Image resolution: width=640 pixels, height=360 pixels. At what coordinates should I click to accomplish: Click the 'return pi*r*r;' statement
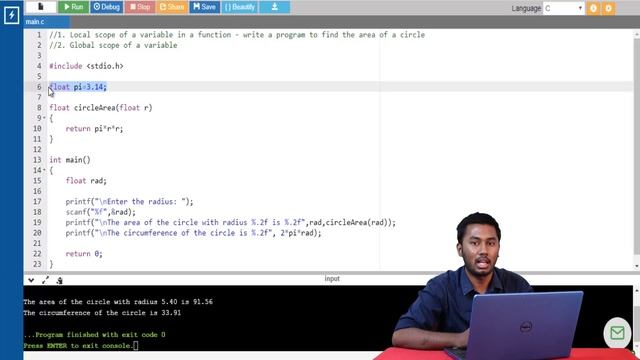coord(94,129)
